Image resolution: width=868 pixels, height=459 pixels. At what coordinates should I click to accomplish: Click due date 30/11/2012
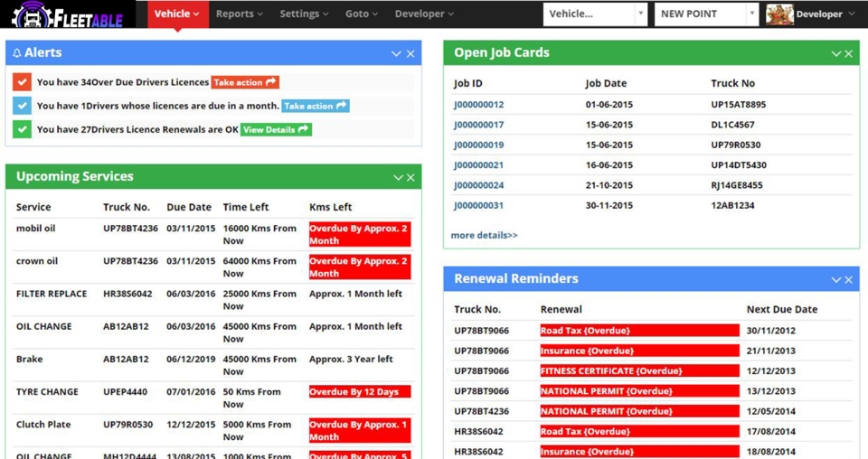[771, 331]
